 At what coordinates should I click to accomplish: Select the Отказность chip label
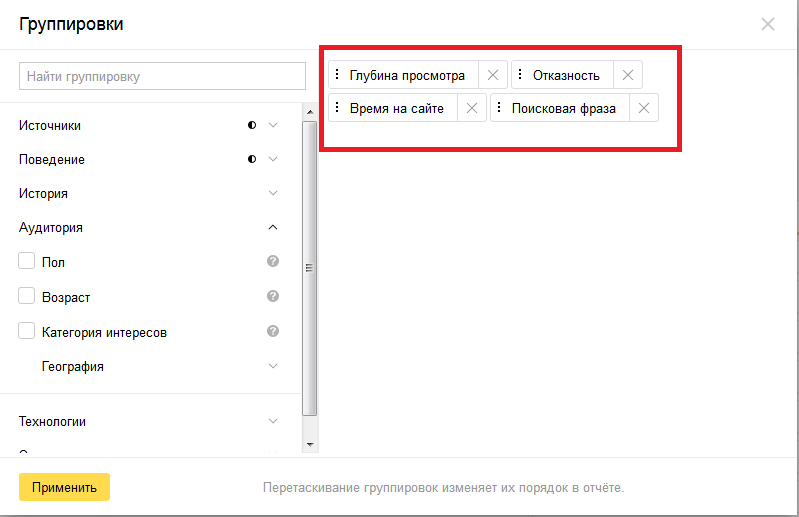tap(566, 76)
